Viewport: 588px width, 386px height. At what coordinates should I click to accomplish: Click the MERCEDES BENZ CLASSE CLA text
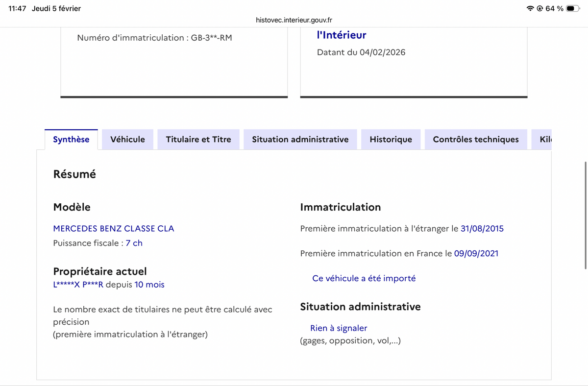click(x=114, y=229)
